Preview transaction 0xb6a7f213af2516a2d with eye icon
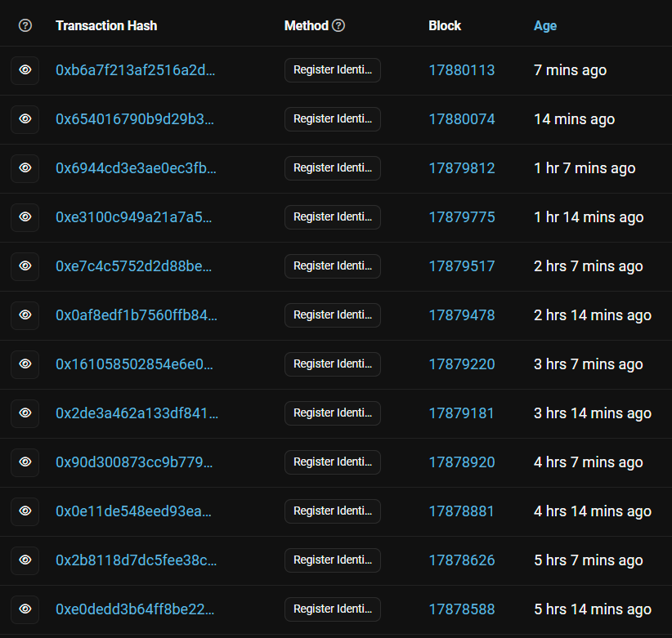This screenshot has height=638, width=672. click(x=25, y=70)
